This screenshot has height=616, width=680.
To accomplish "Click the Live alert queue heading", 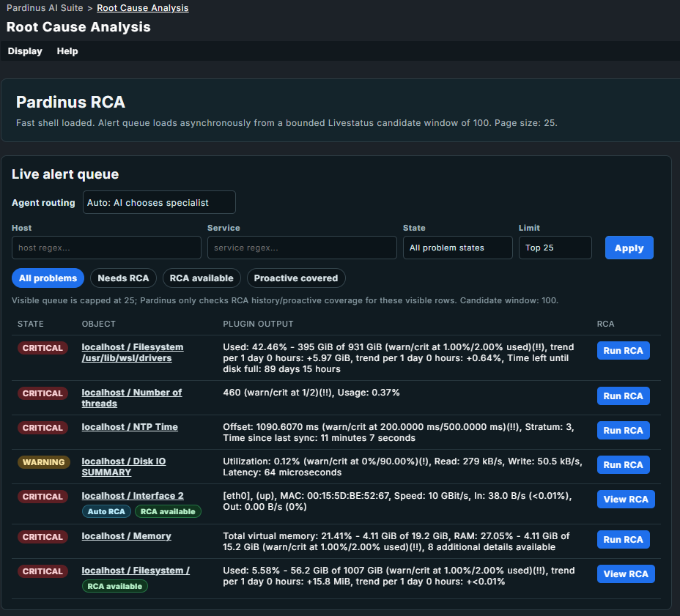I will coord(65,174).
